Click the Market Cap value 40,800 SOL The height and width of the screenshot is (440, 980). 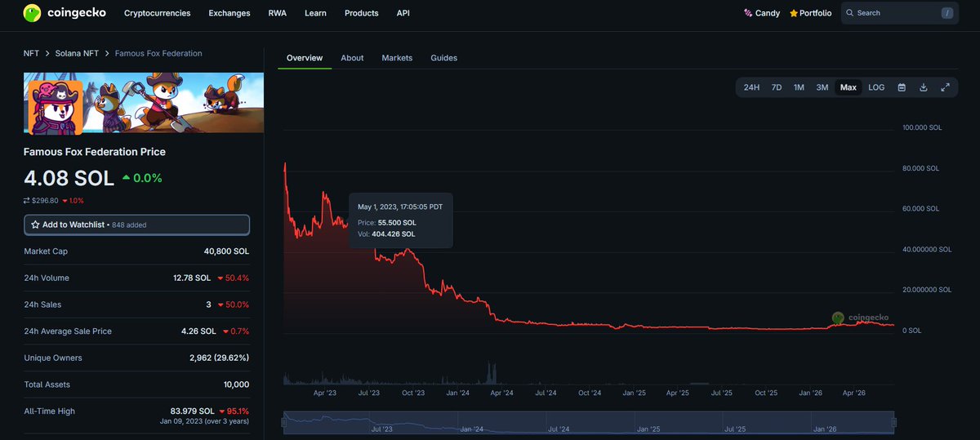[x=226, y=251]
